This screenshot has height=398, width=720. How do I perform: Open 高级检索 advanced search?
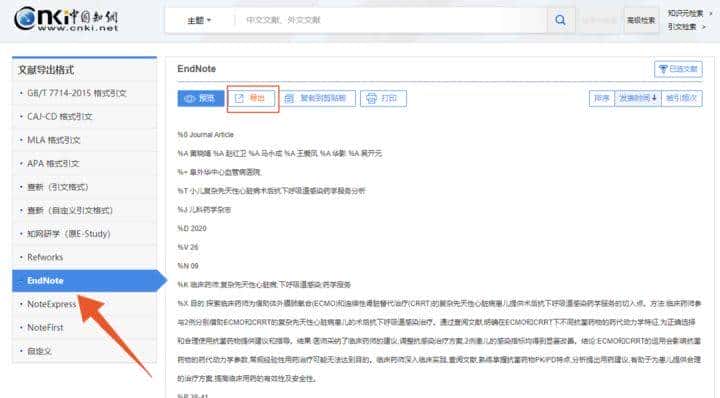pos(641,21)
